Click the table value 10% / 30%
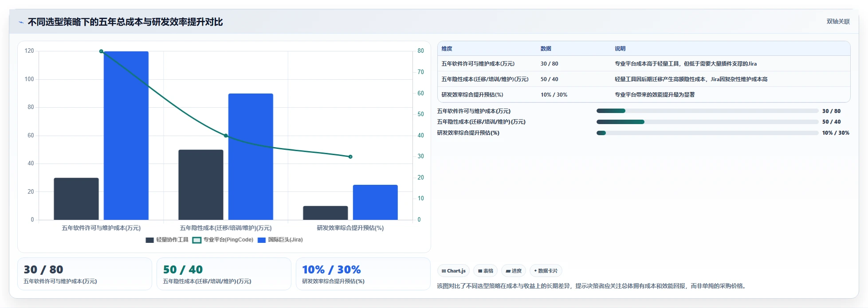 pos(554,95)
